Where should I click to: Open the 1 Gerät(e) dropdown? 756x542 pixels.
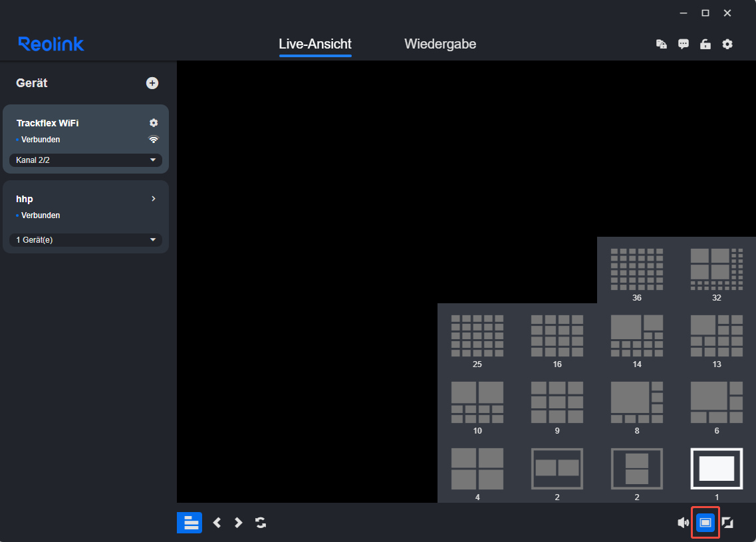86,239
